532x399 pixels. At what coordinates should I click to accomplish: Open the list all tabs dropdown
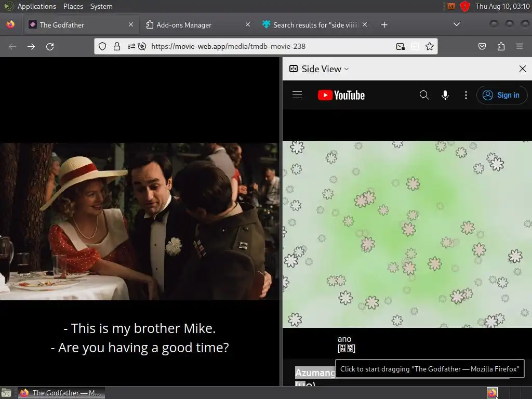457,24
